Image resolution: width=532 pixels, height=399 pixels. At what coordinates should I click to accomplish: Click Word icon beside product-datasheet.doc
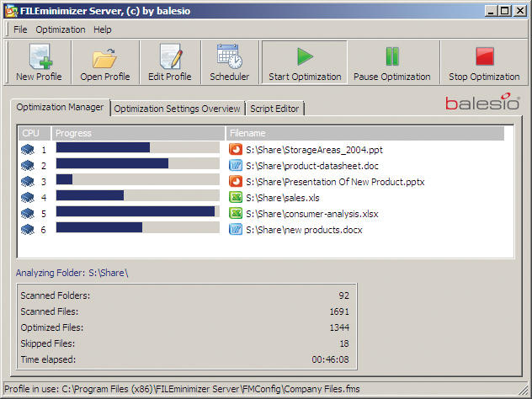pos(236,165)
